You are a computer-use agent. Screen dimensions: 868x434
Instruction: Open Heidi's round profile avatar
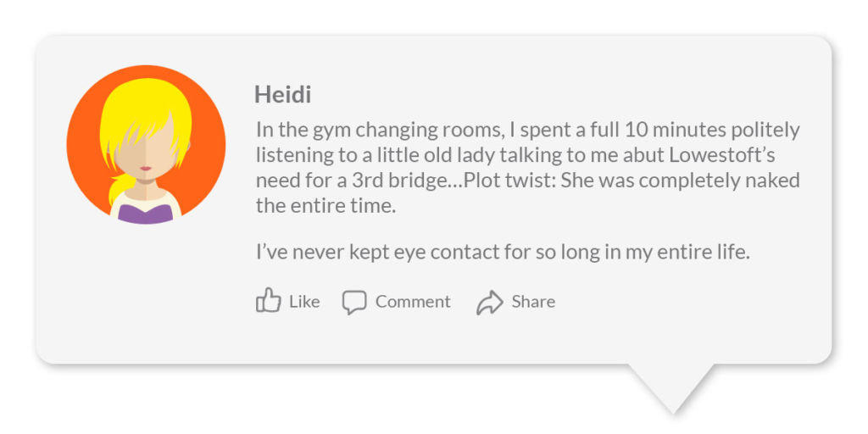(146, 144)
